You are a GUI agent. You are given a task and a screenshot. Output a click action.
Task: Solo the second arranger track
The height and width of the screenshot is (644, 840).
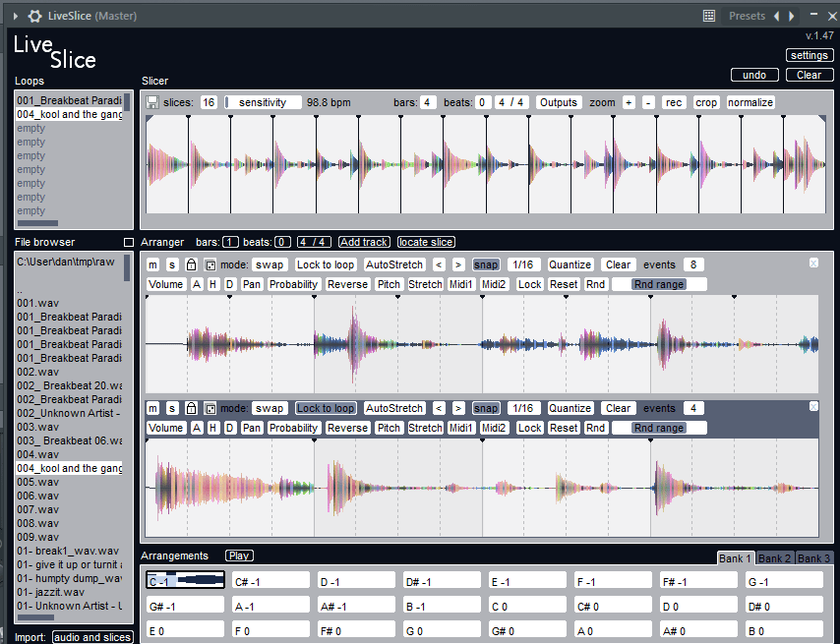[x=171, y=409]
